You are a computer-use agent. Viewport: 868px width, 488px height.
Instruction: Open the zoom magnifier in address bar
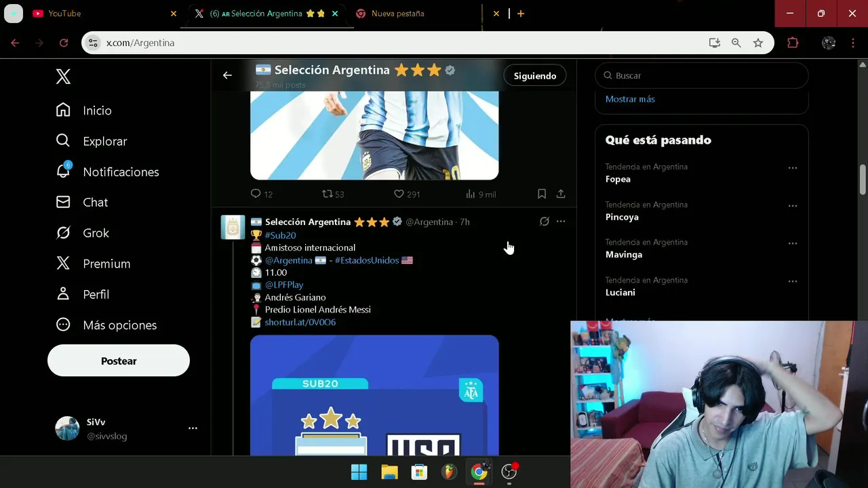[736, 43]
